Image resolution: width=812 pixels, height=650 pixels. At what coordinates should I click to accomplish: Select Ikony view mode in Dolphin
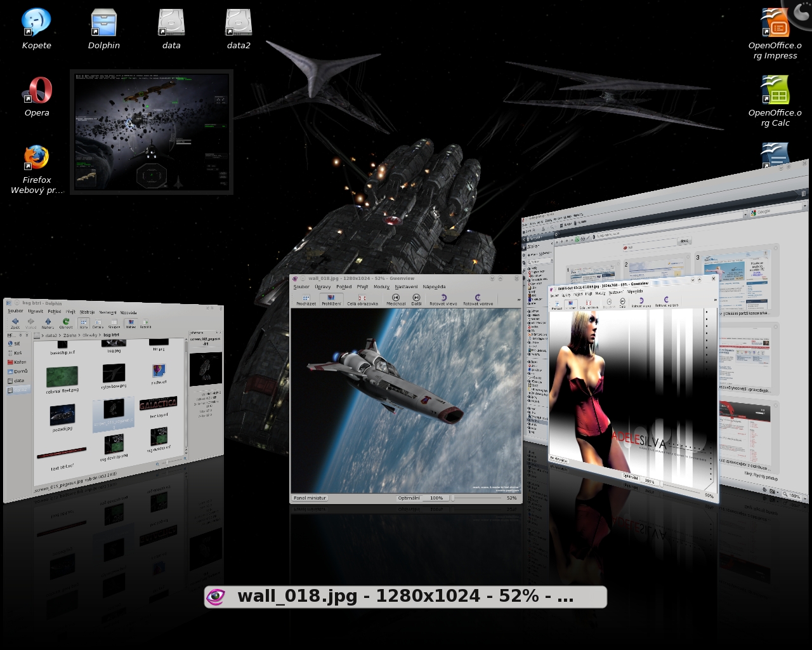tap(84, 323)
